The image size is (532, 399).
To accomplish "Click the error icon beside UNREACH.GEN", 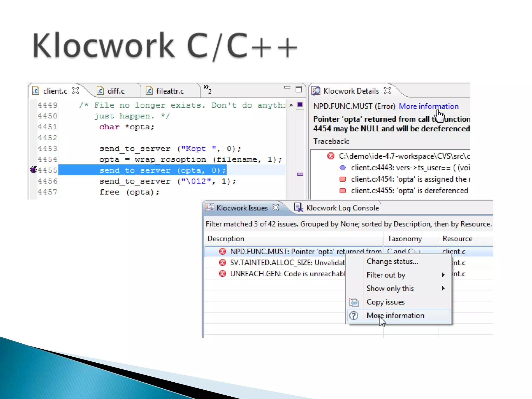I will [x=222, y=274].
